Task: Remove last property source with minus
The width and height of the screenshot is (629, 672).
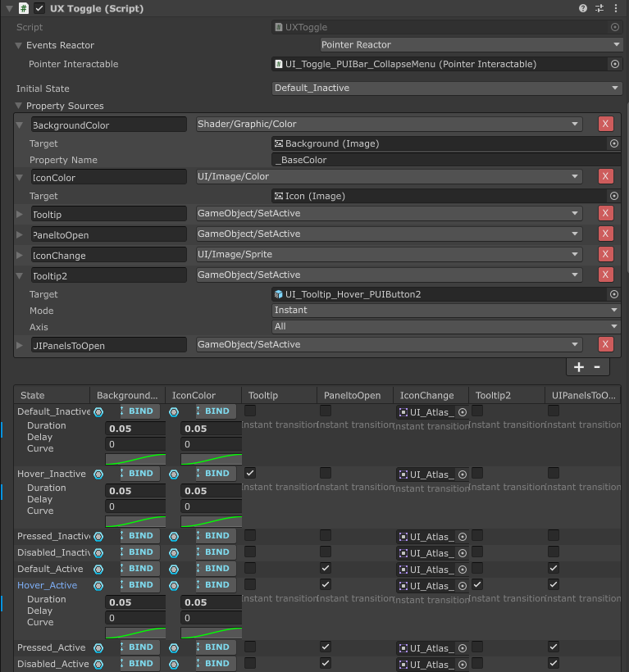Action: [597, 367]
